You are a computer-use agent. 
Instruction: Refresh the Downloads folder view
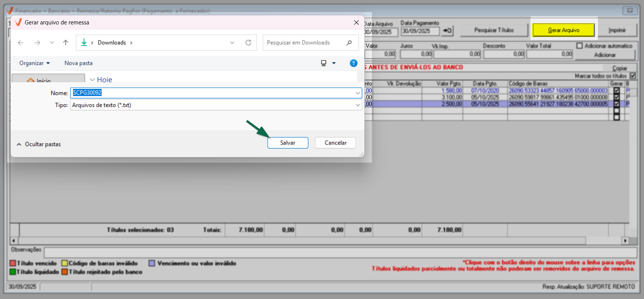tap(248, 43)
